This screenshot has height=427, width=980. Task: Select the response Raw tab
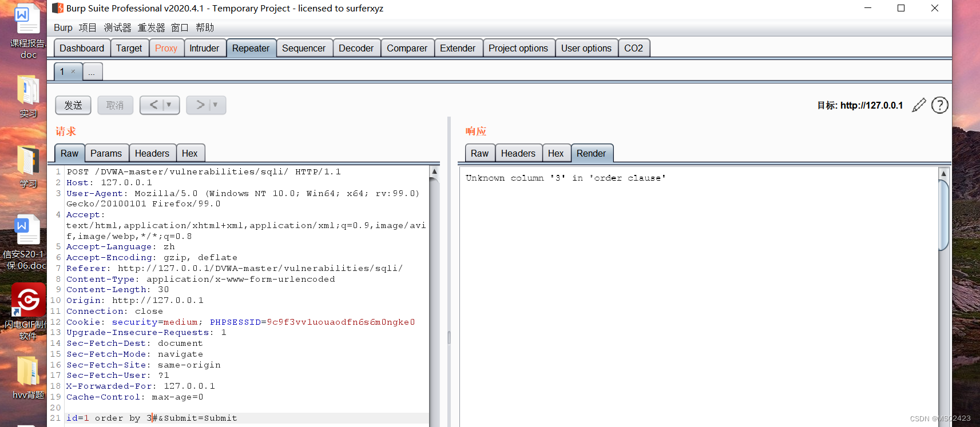(479, 153)
